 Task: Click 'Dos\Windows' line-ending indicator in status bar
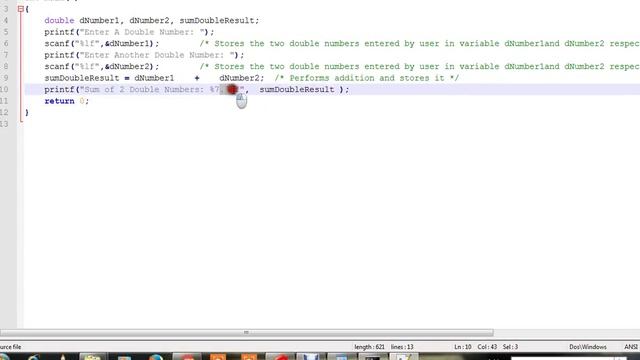[588, 347]
